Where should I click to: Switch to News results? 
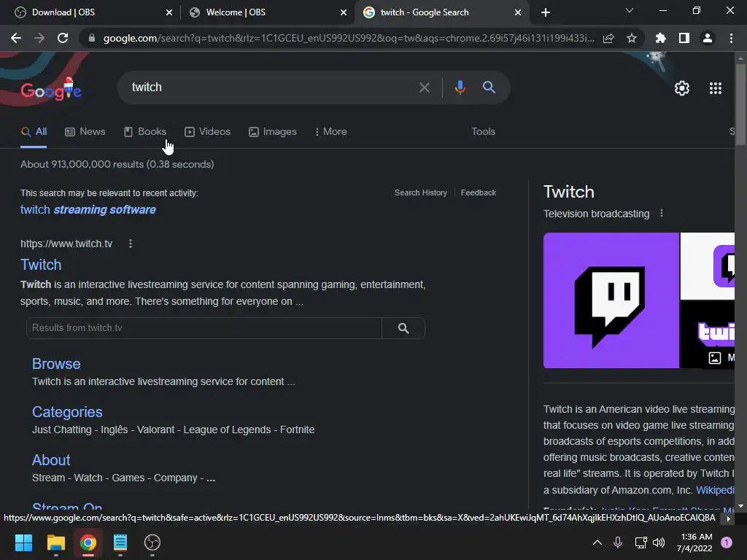[85, 132]
